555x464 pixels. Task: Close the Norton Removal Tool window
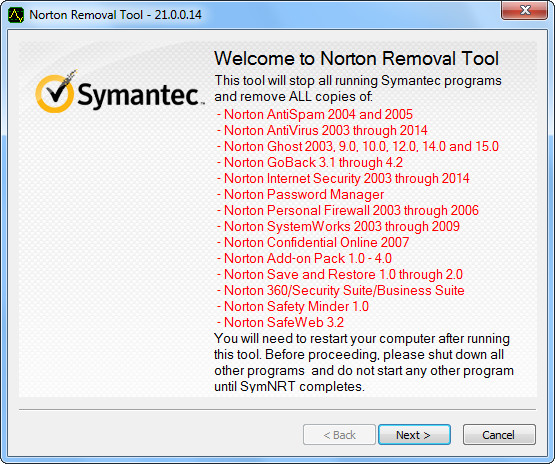coord(525,10)
